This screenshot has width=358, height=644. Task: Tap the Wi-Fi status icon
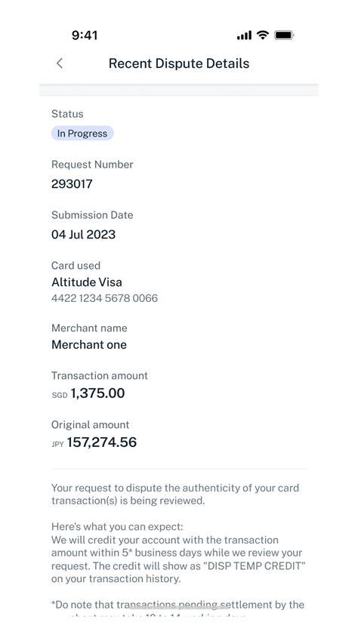click(x=262, y=35)
